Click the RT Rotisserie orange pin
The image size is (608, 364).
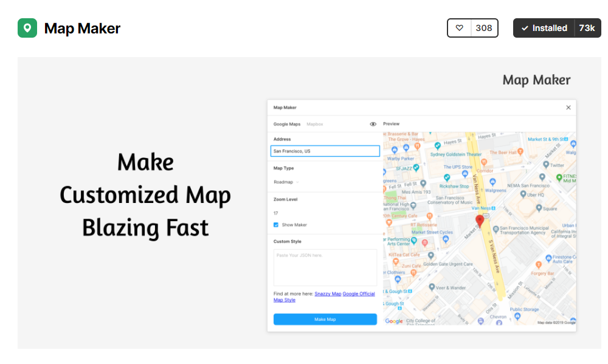coord(429,216)
